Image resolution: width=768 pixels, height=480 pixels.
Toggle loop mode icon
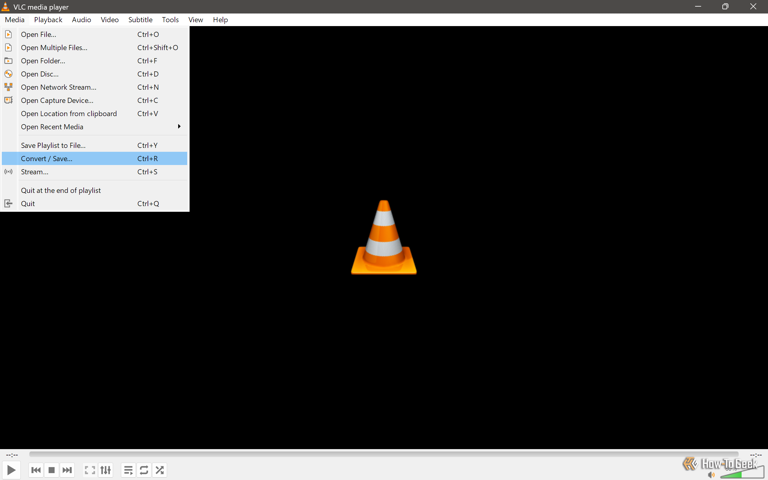tap(144, 470)
